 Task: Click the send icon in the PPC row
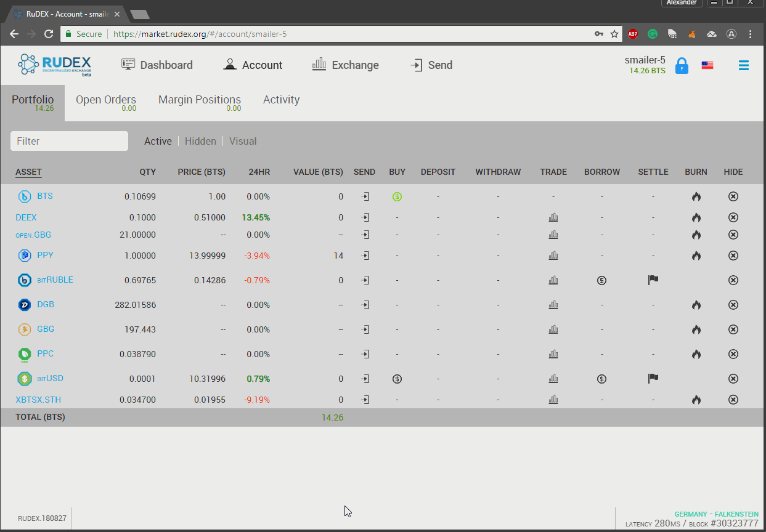(x=365, y=354)
